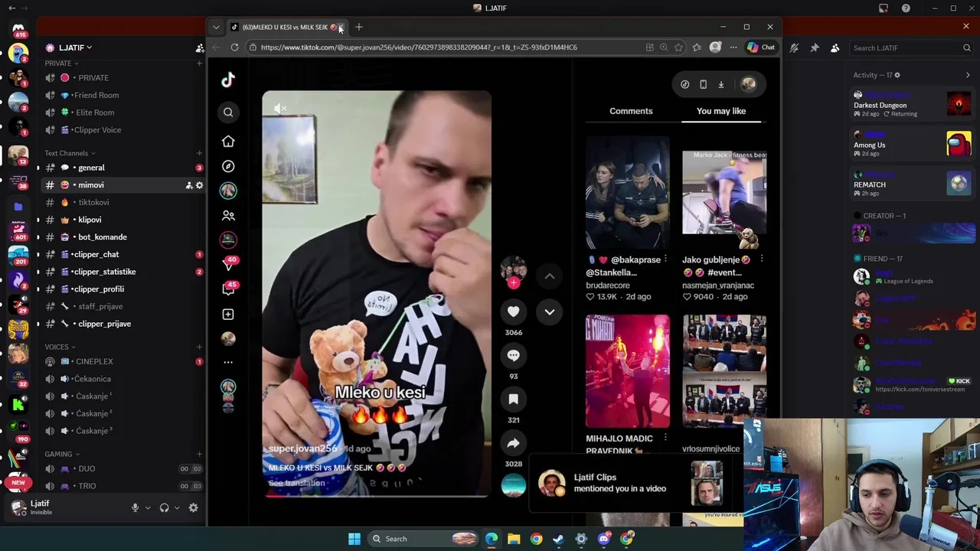Save video with the bookmark icon
Viewport: 980px width, 551px height.
click(x=513, y=399)
